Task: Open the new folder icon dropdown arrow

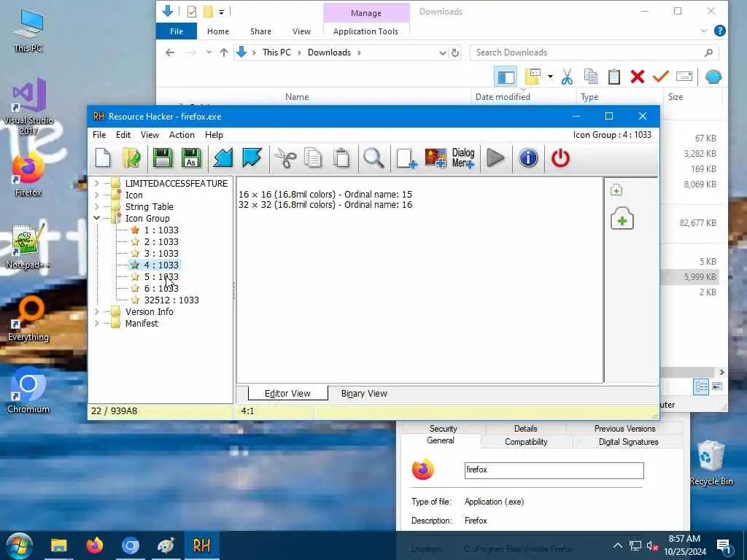Action: (x=550, y=77)
